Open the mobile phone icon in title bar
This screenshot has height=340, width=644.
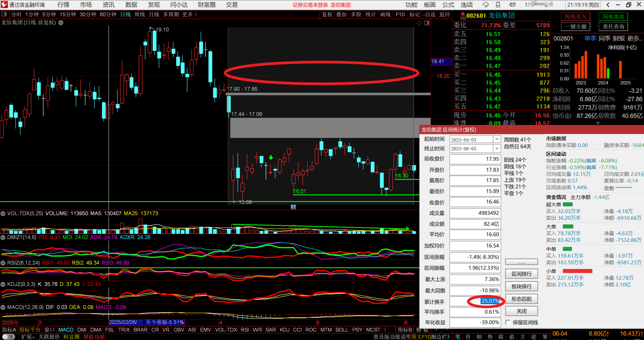pos(498,5)
